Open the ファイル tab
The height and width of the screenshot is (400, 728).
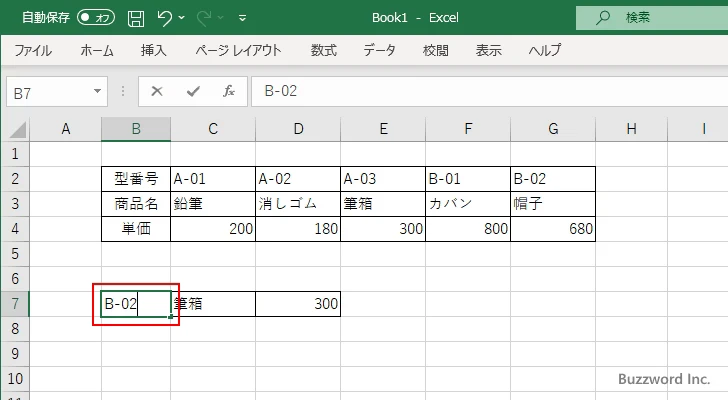coord(32,50)
